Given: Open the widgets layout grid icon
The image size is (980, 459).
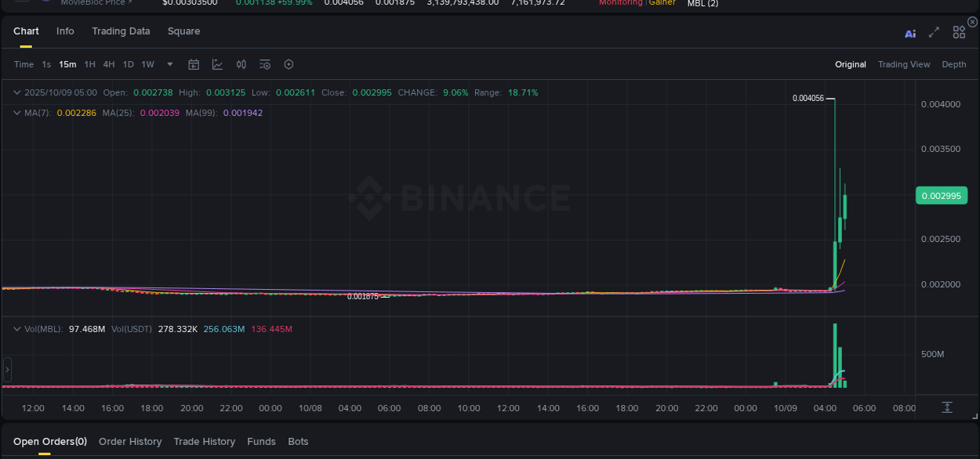Looking at the screenshot, I should point(958,32).
